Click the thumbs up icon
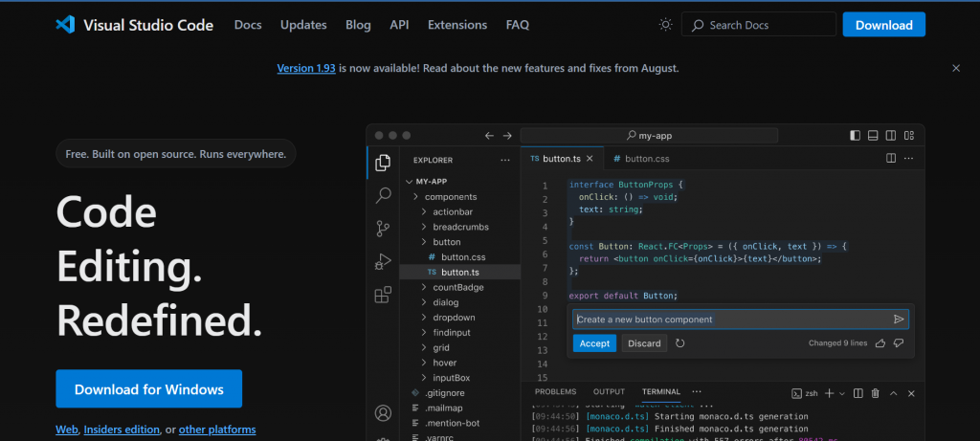Screen dimensions: 980x441 pos(880,342)
